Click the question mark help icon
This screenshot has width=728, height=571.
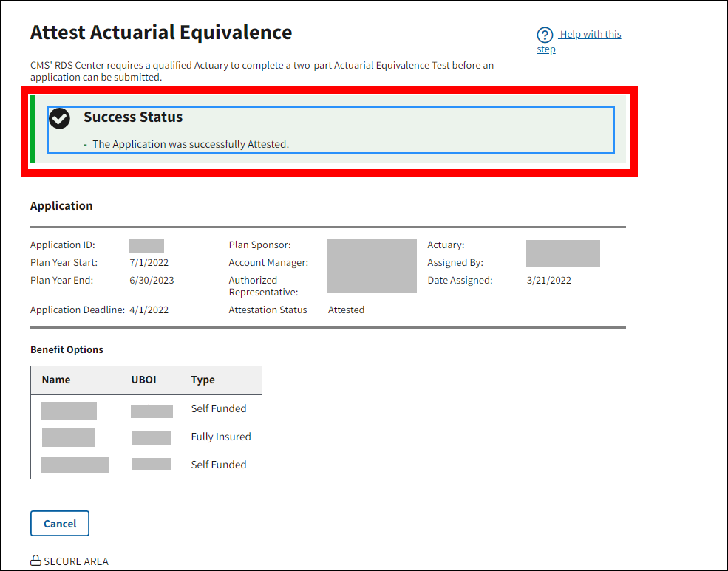tap(545, 35)
